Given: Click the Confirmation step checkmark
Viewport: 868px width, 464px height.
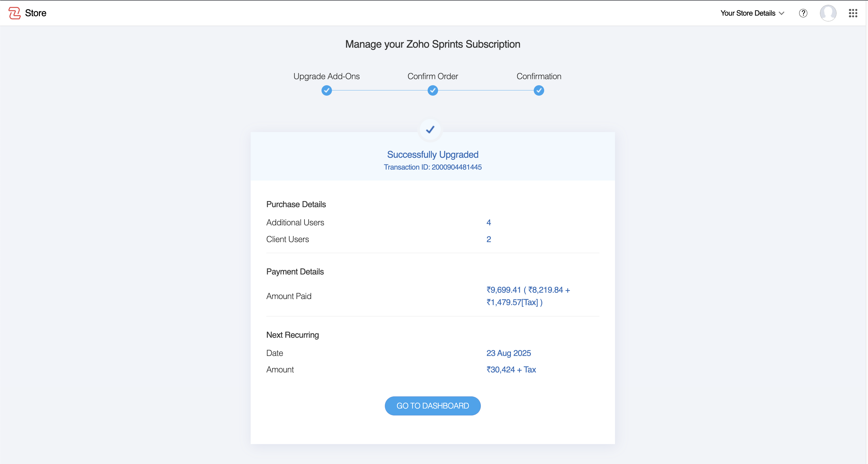Looking at the screenshot, I should (539, 91).
